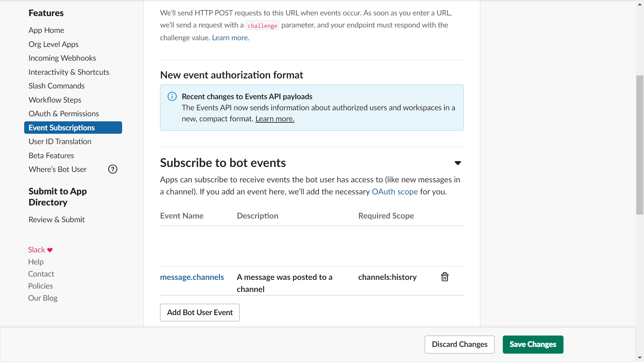The height and width of the screenshot is (362, 644).
Task: Click the info icon in the payloads notice
Action: coord(172,97)
